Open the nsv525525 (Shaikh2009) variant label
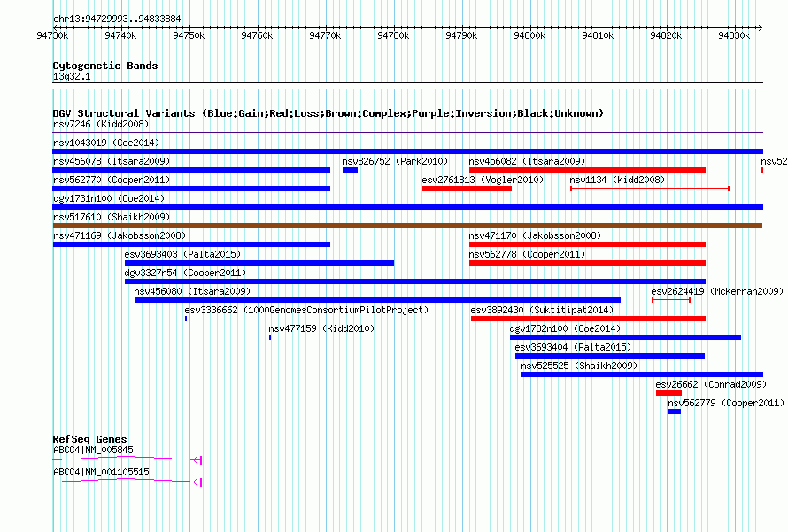Screen dimensions: 788x532 click(579, 366)
